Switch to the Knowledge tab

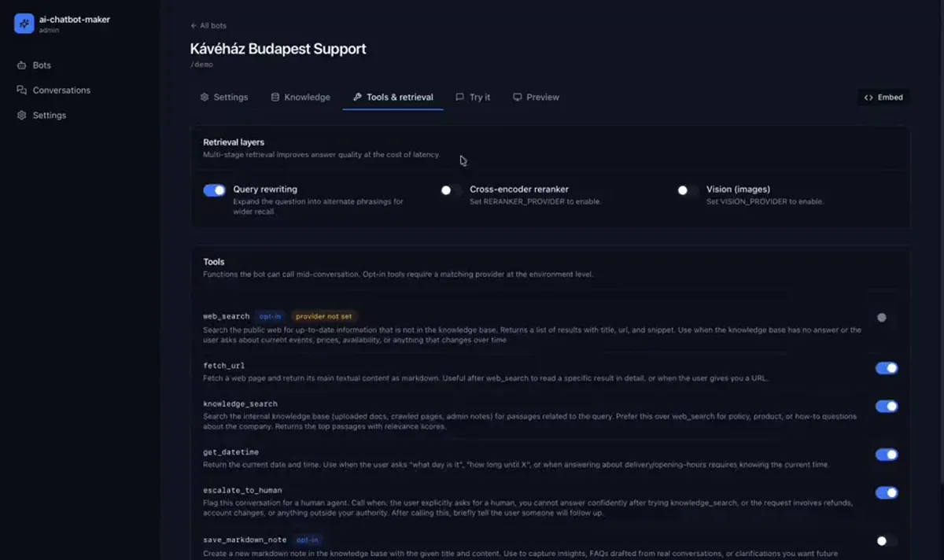[x=301, y=98]
